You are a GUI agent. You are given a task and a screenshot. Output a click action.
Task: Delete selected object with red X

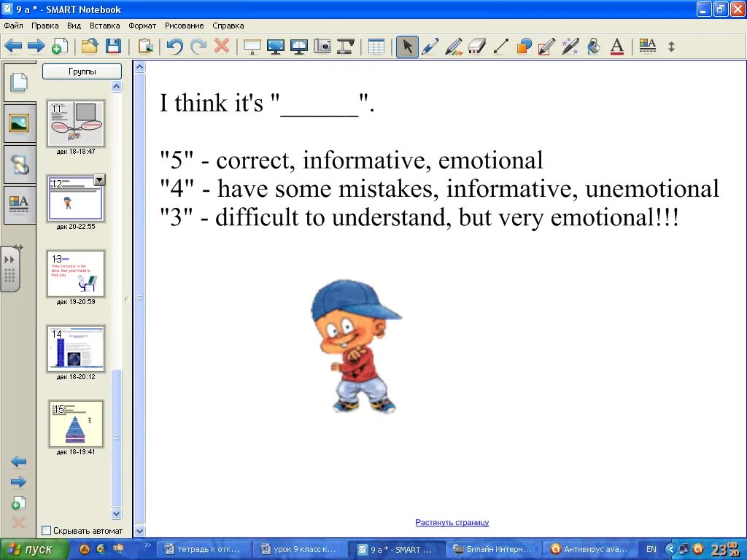pyautogui.click(x=222, y=46)
